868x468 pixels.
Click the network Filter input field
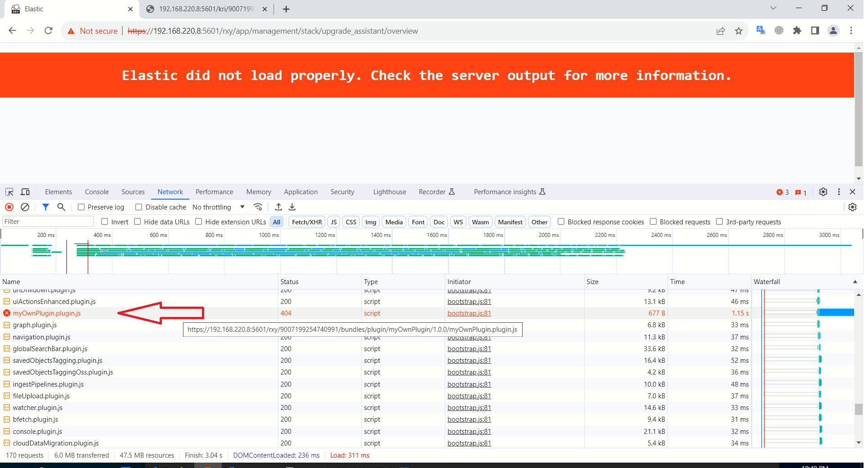pos(48,221)
